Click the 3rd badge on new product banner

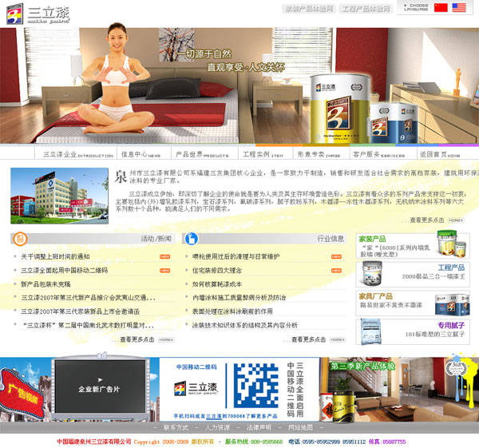coord(457,368)
